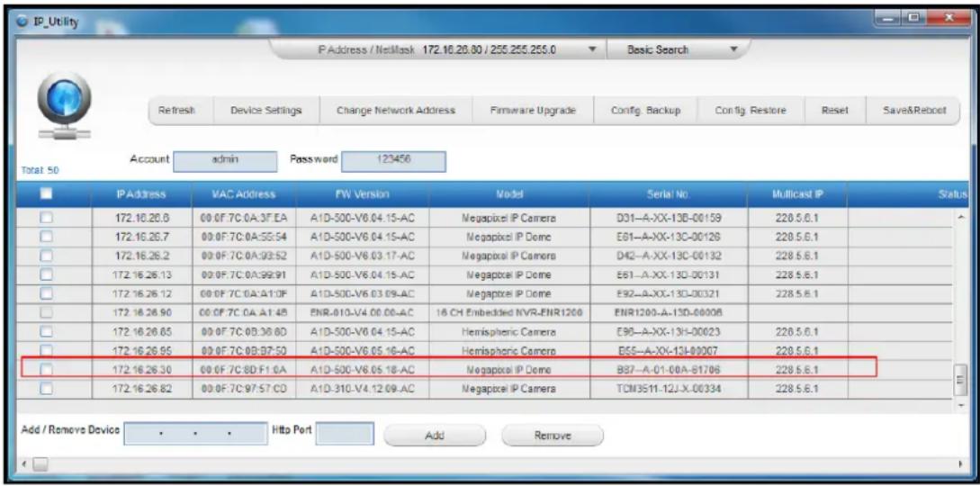Viewport: 980px width, 486px height.
Task: Click the Remove device button
Action: 553,436
